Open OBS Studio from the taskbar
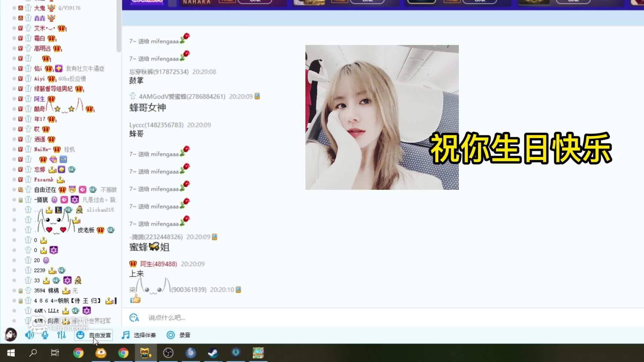Viewport: 644px width, 362px height. (x=168, y=353)
